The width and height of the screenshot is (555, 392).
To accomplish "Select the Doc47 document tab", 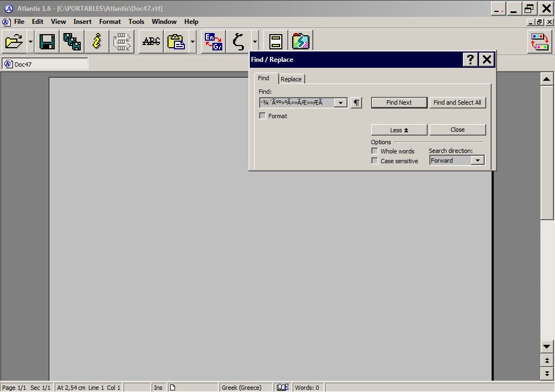I will [44, 64].
